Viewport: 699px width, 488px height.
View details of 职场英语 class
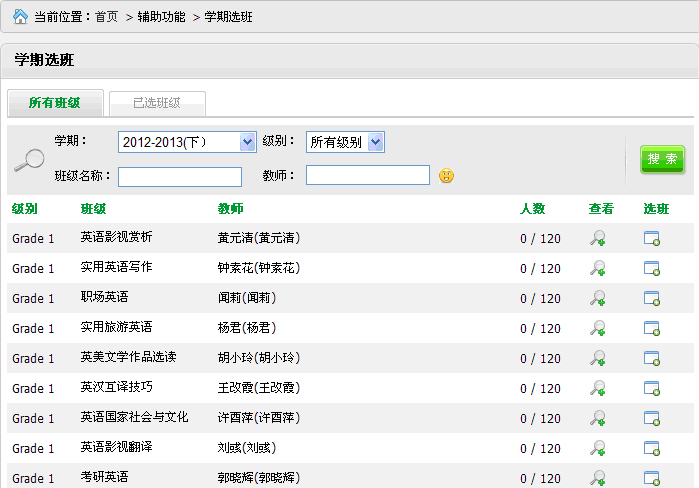[598, 298]
